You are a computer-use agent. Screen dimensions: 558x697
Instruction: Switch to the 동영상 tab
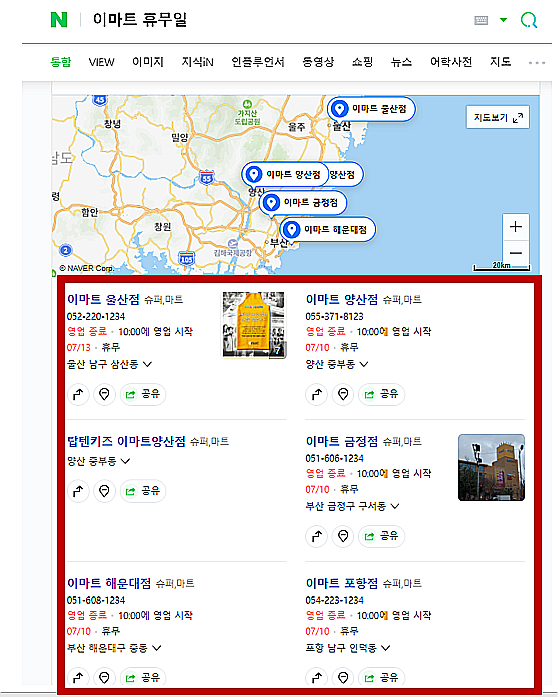coord(318,62)
